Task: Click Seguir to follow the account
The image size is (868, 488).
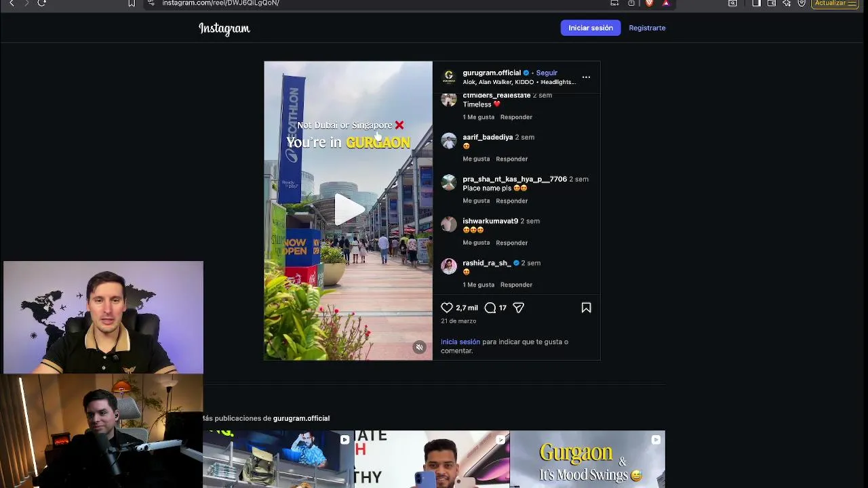Action: point(547,73)
